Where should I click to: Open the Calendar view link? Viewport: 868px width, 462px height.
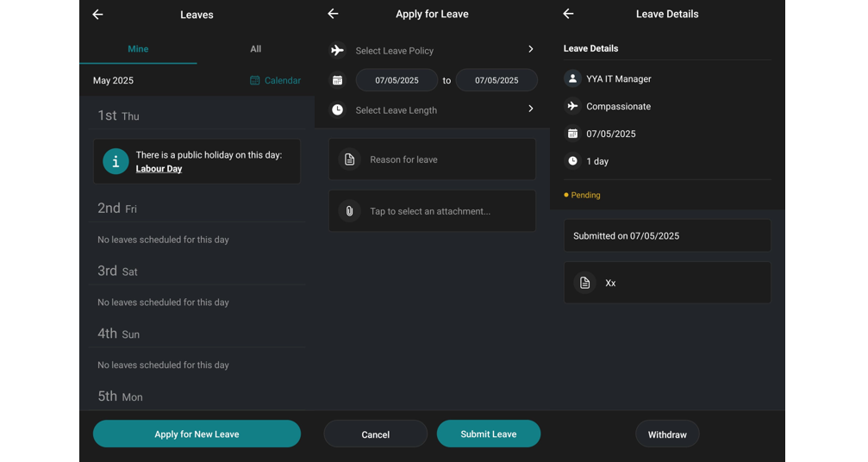[x=275, y=80]
